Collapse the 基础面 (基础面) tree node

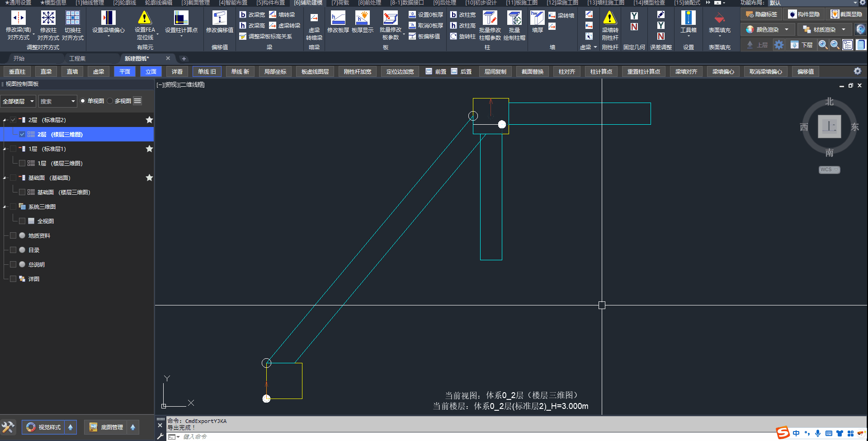(x=5, y=178)
